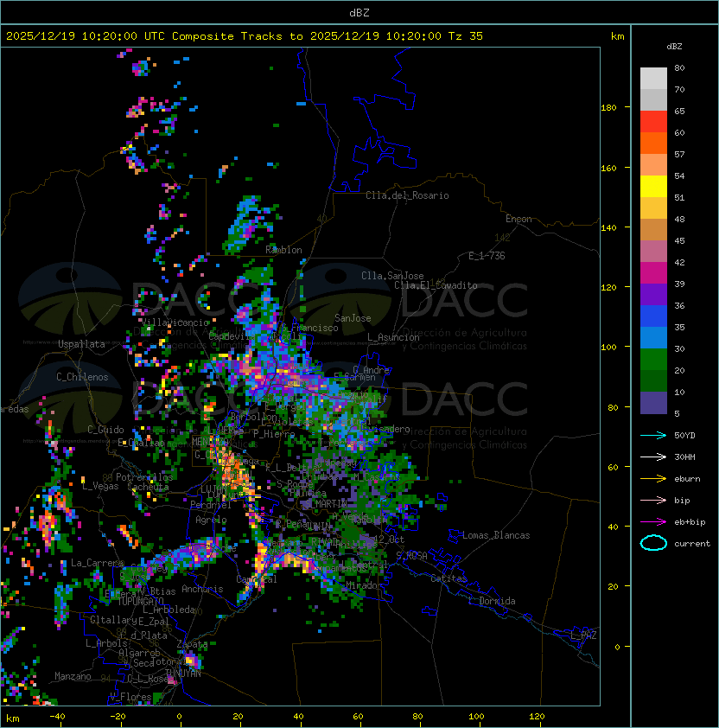Image resolution: width=719 pixels, height=728 pixels.
Task: Click the 'L_Asuncion' place label
Action: tap(393, 337)
